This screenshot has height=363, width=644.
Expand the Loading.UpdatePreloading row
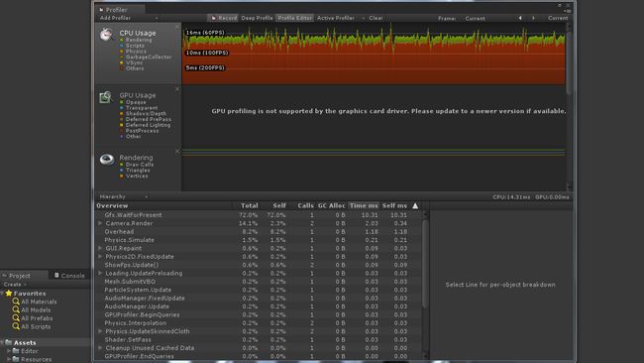click(100, 273)
